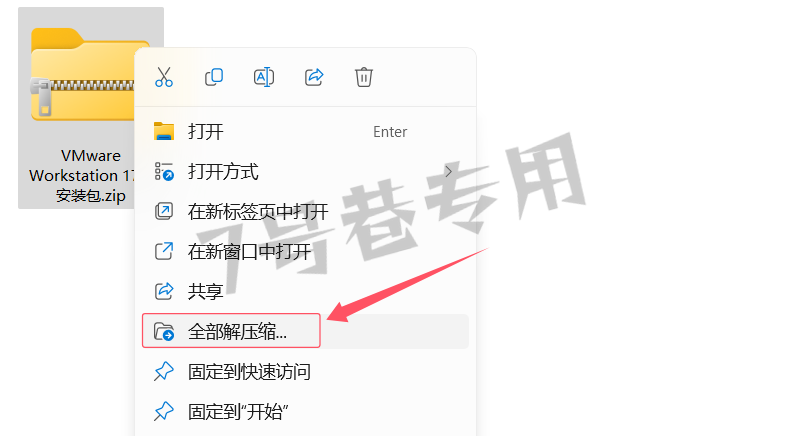Click the Delete trash can icon
789x436 pixels.
click(364, 77)
